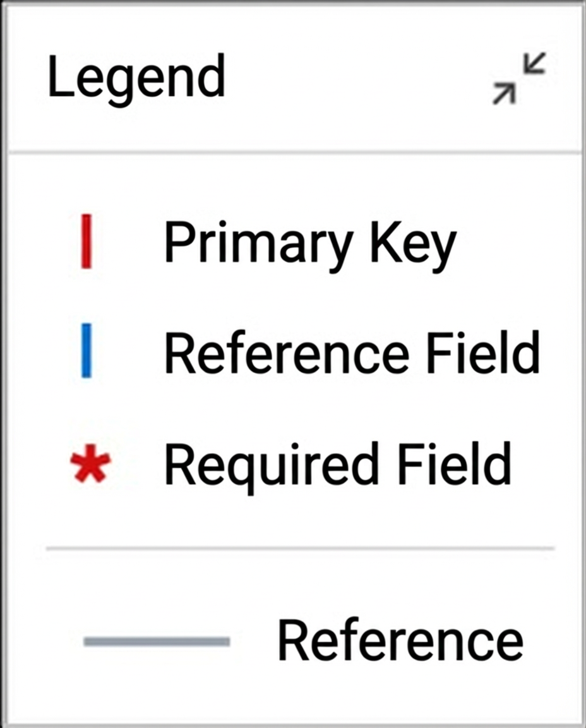Image resolution: width=586 pixels, height=728 pixels.
Task: Click the header separator line under Legend
Action: 295,152
